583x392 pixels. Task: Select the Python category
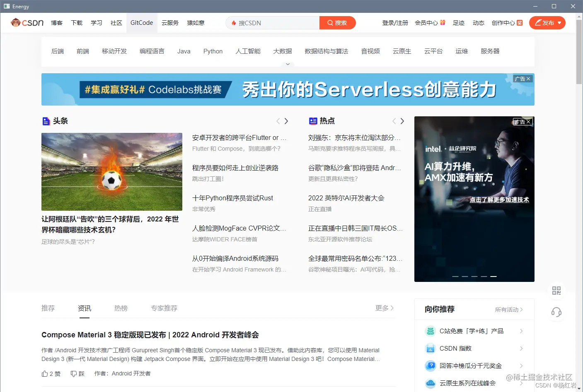213,51
